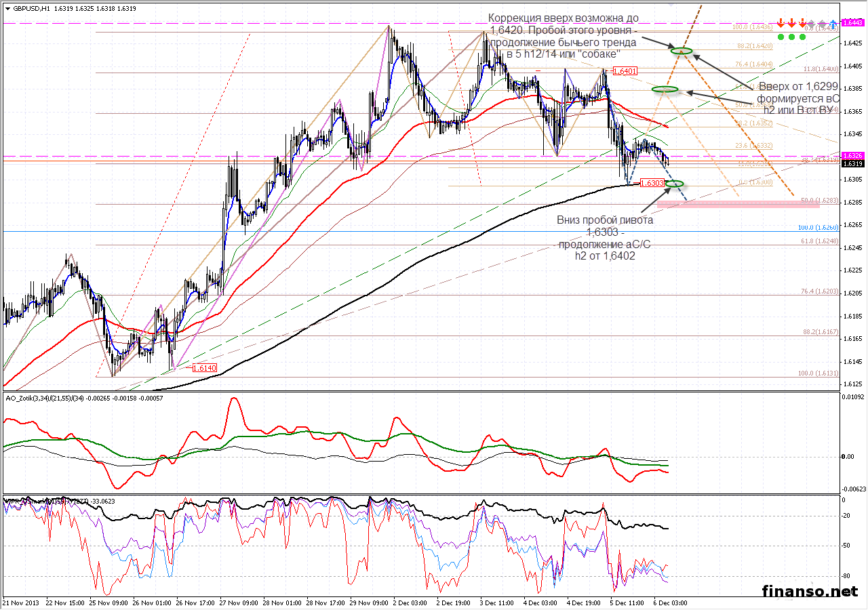Click the leftmost red down-arrow signal icon
Image resolution: width=868 pixels, height=610 pixels.
781,22
